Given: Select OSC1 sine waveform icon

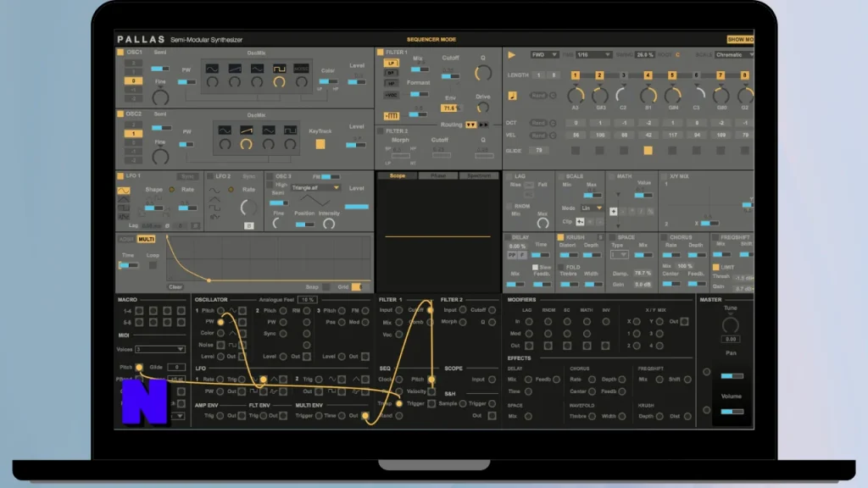Looking at the screenshot, I should 212,69.
